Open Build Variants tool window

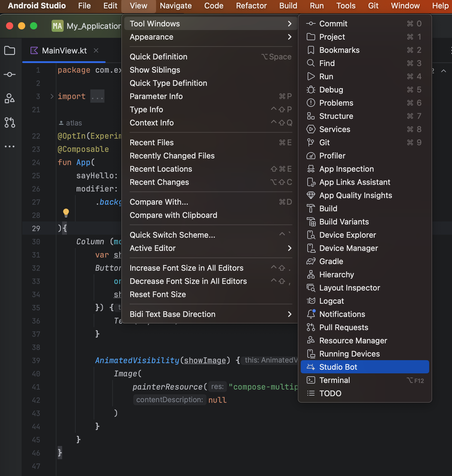click(365, 221)
